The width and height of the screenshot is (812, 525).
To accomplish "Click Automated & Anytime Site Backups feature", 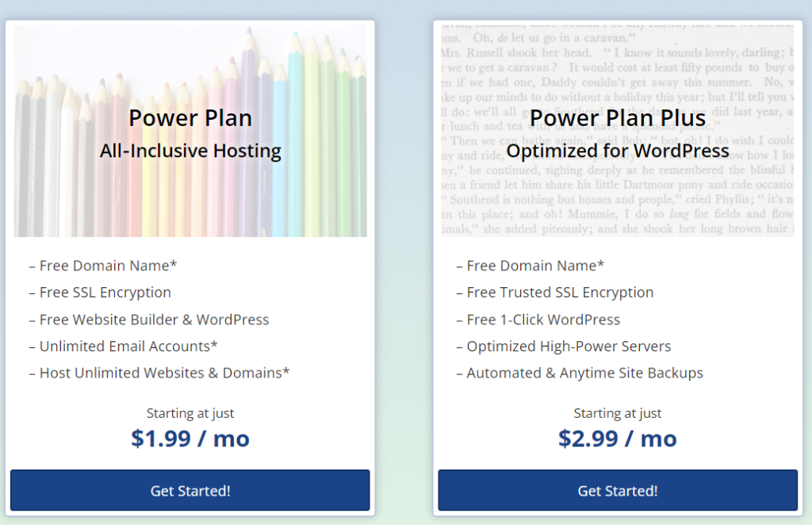I will [584, 373].
